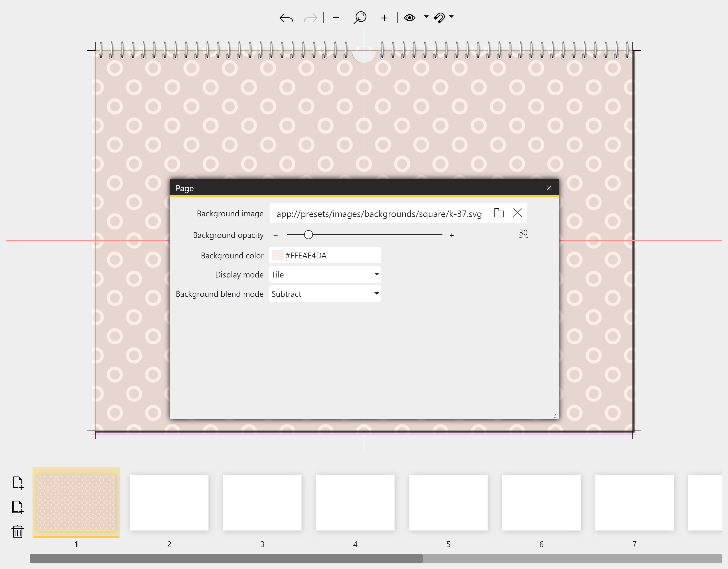Increase background opacity with plus button
Image resolution: width=728 pixels, height=569 pixels.
452,235
